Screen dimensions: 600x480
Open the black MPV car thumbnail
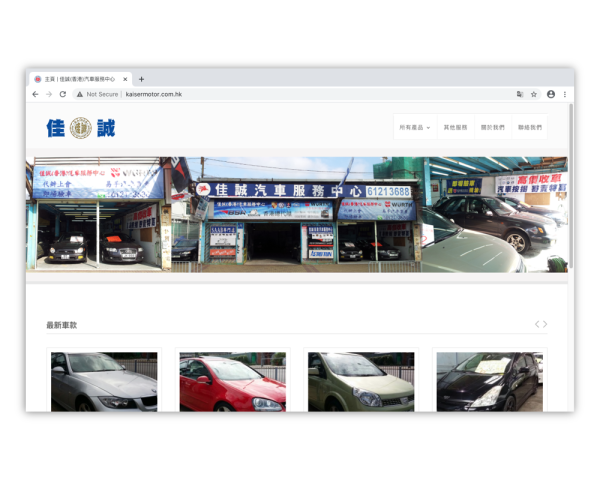[x=490, y=382]
